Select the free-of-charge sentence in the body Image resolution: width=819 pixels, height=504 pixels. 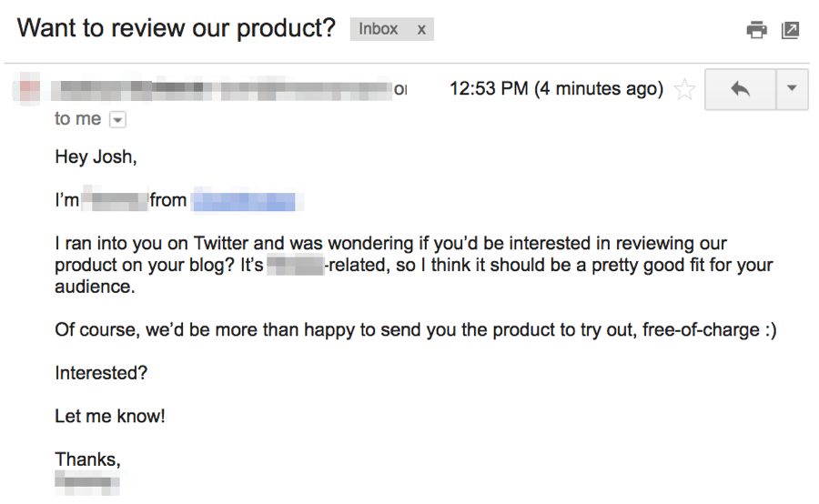point(416,330)
